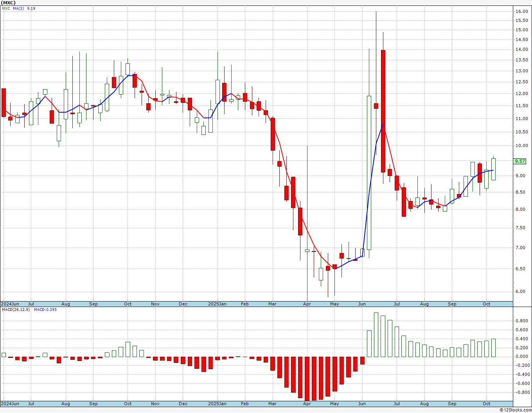The width and height of the screenshot is (532, 413).
Task: Click the Oct label at right of upper axis
Action: click(x=487, y=304)
